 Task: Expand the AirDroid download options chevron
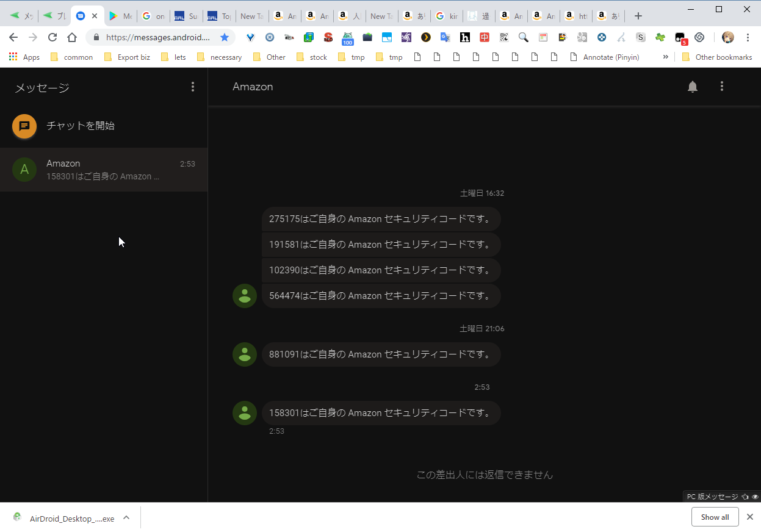click(126, 517)
